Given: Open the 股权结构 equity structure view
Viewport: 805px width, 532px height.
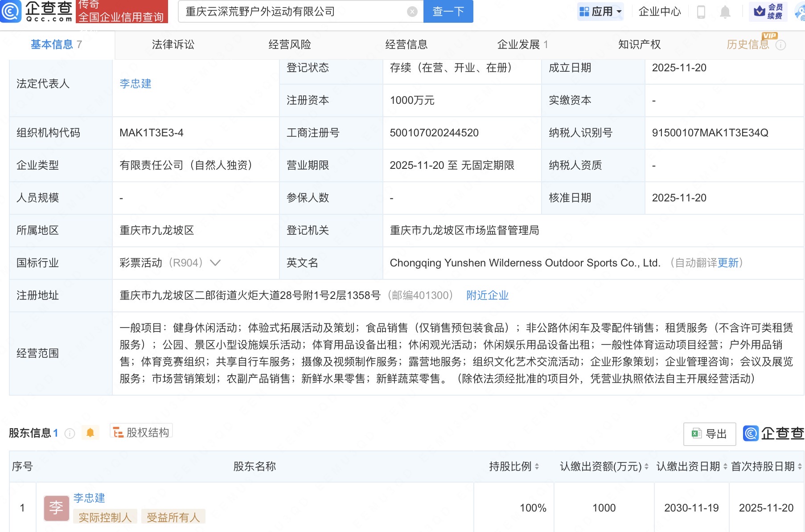Looking at the screenshot, I should click(141, 432).
